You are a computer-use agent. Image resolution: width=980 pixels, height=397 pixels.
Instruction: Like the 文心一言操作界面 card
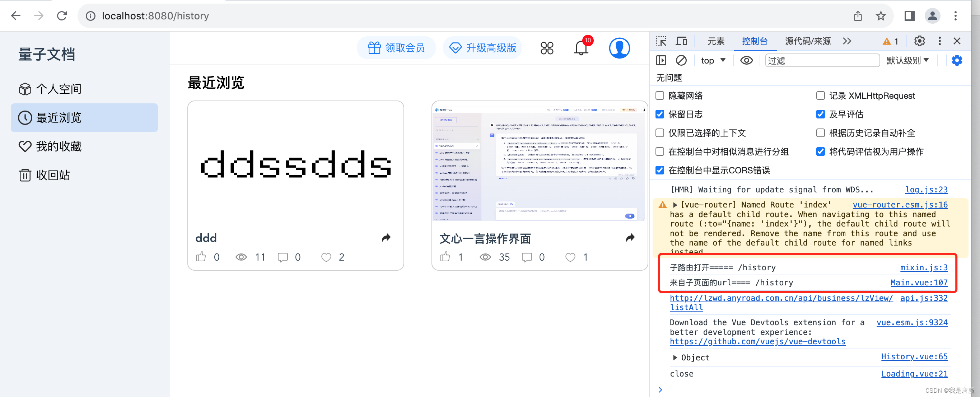[445, 257]
